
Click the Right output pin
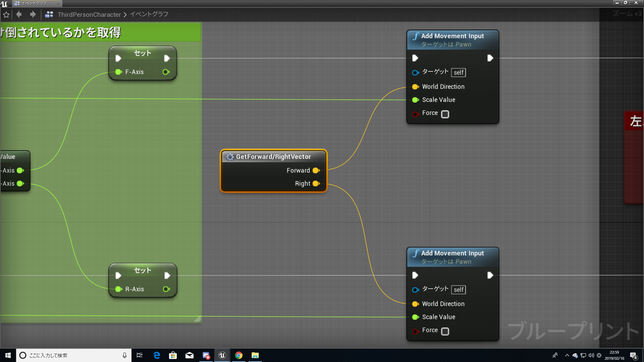click(316, 184)
